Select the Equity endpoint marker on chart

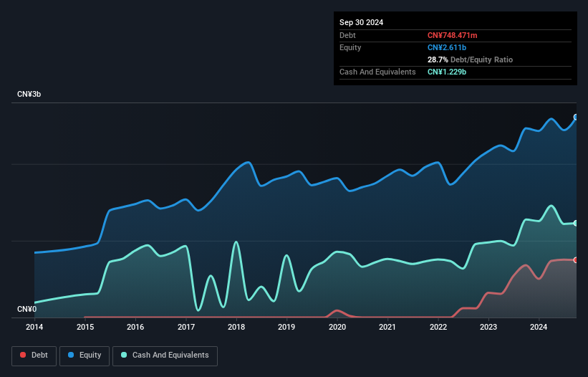(x=576, y=117)
